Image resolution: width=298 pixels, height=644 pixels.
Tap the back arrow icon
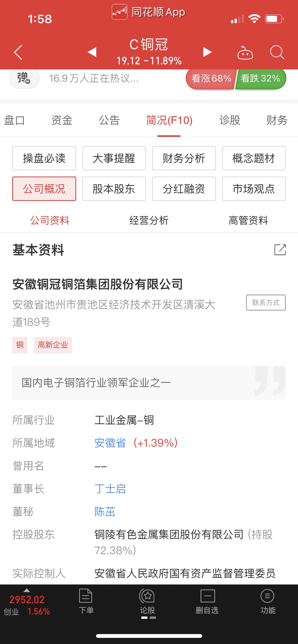[x=18, y=52]
